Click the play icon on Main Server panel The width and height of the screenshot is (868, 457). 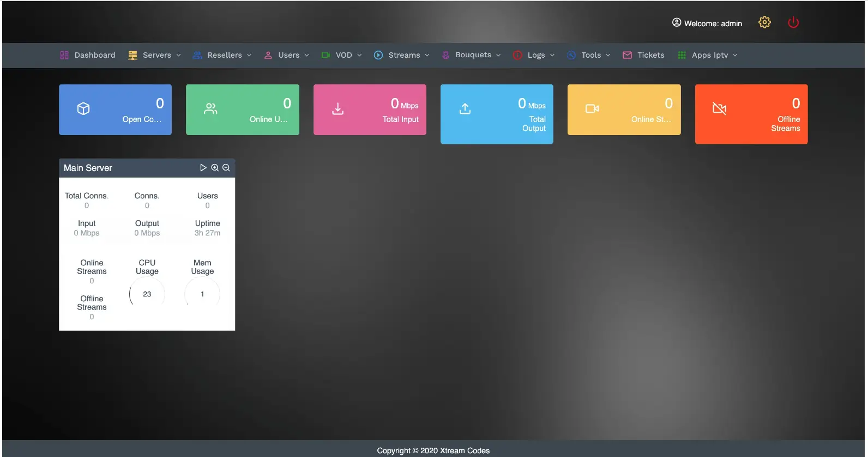(203, 168)
